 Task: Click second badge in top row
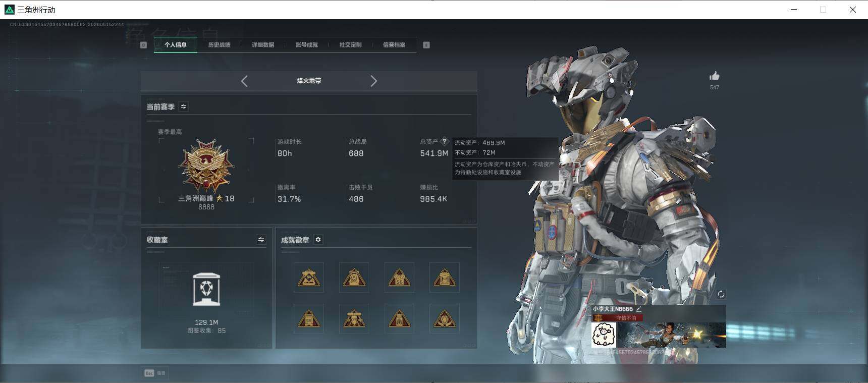tap(354, 277)
